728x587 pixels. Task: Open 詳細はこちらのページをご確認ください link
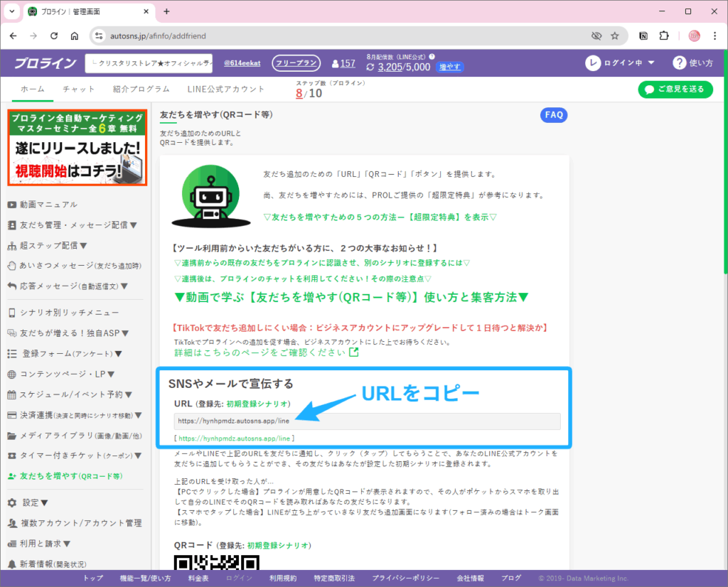click(x=267, y=352)
